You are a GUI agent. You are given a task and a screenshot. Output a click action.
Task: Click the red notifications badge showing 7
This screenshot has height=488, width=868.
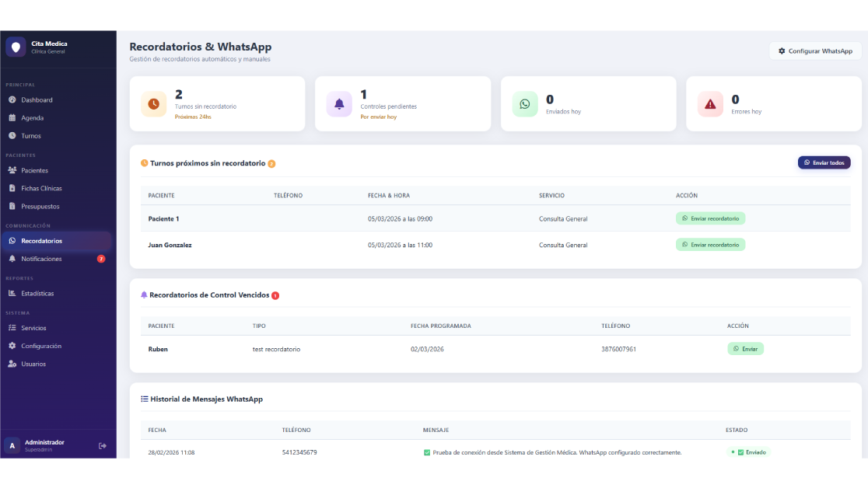pyautogui.click(x=101, y=259)
